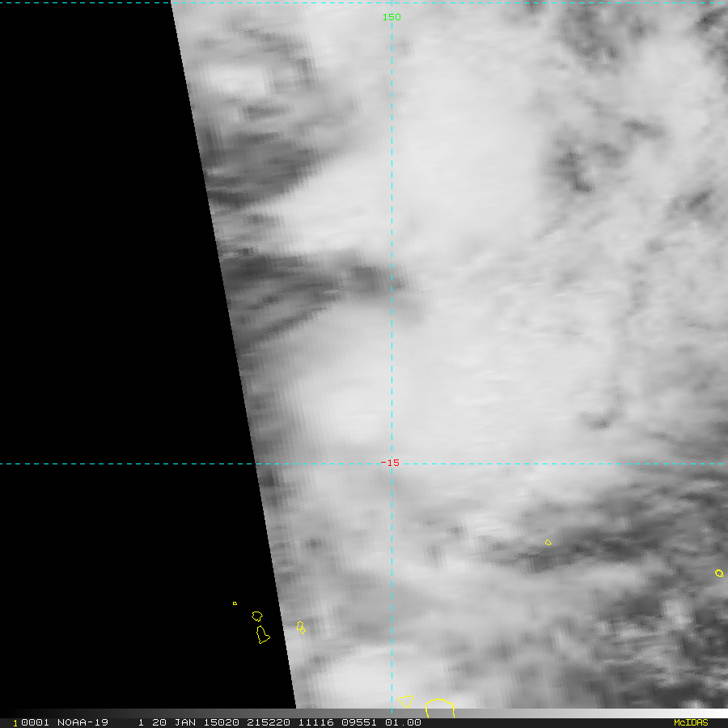This screenshot has width=728, height=728.
Task: Select the small yellow island right of the meridian
Action: pos(548,542)
